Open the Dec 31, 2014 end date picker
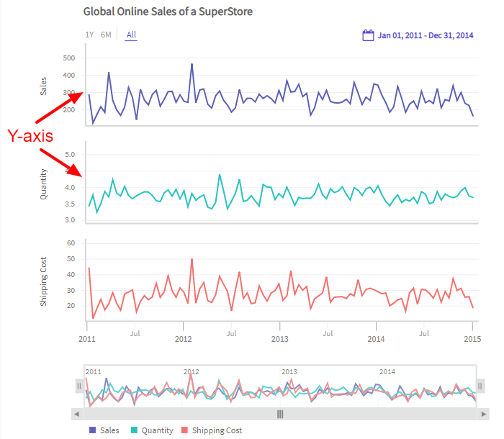504x439 pixels. 451,35
